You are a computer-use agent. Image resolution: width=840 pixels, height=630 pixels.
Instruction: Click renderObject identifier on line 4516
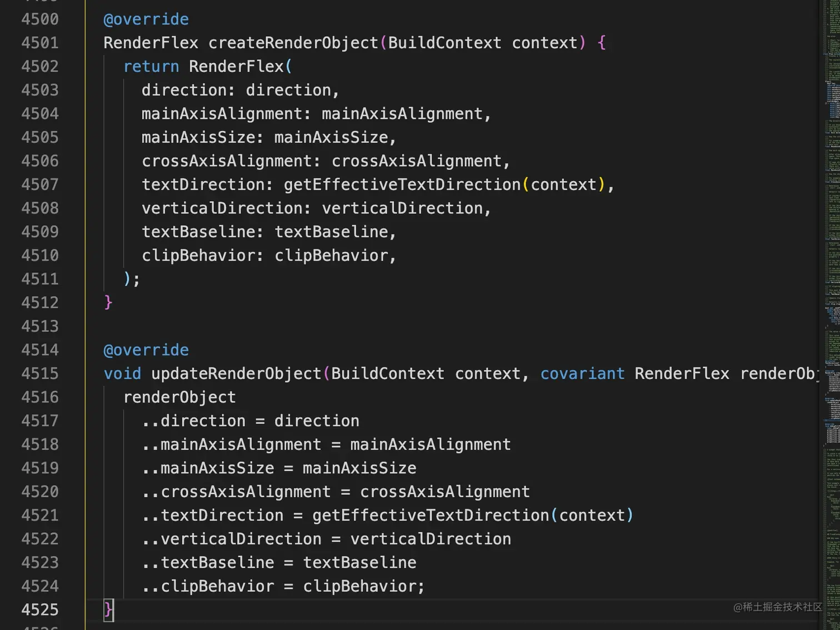[x=179, y=397]
